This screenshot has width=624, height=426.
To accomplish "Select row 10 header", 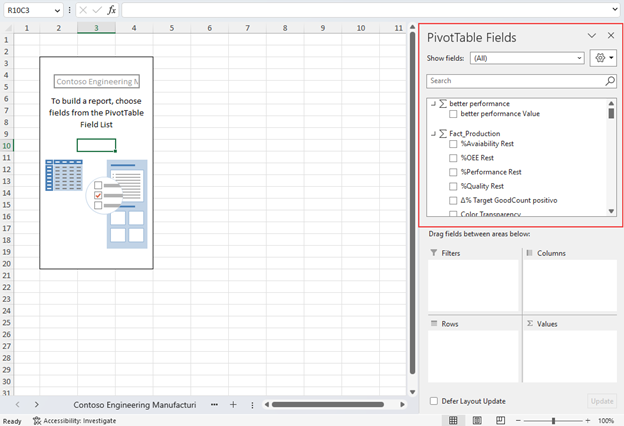I will 6,146.
